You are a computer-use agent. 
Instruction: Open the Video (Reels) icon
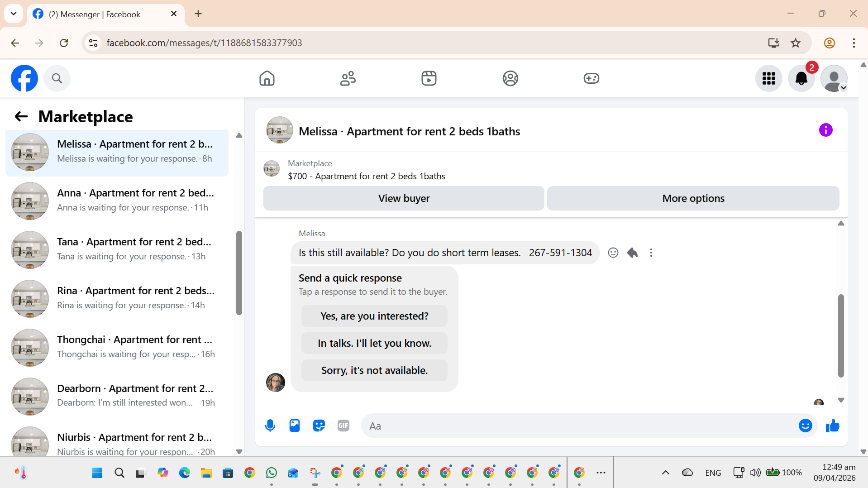pos(429,78)
